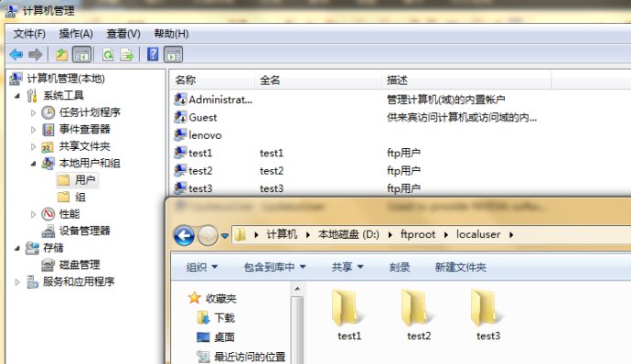The height and width of the screenshot is (364, 631).
Task: Open the 帮助(H) menu
Action: click(x=171, y=34)
